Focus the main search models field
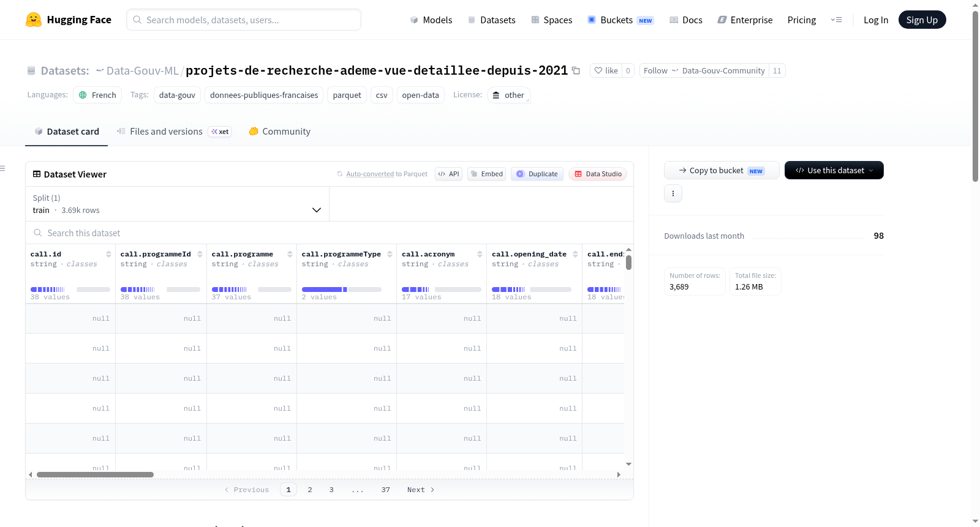 tap(244, 20)
